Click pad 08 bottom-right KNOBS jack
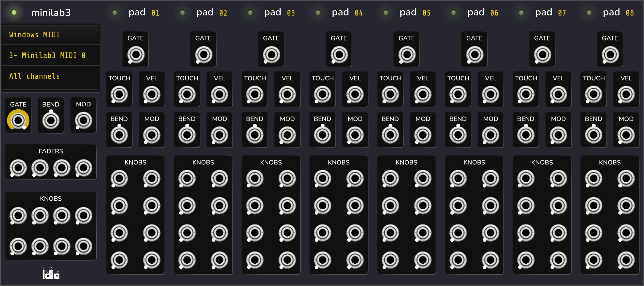Image resolution: width=644 pixels, height=286 pixels. point(626,260)
